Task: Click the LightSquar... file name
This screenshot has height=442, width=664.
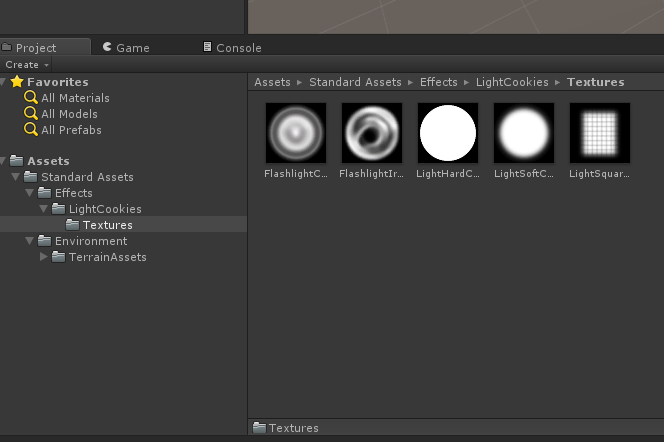Action: tap(599, 174)
